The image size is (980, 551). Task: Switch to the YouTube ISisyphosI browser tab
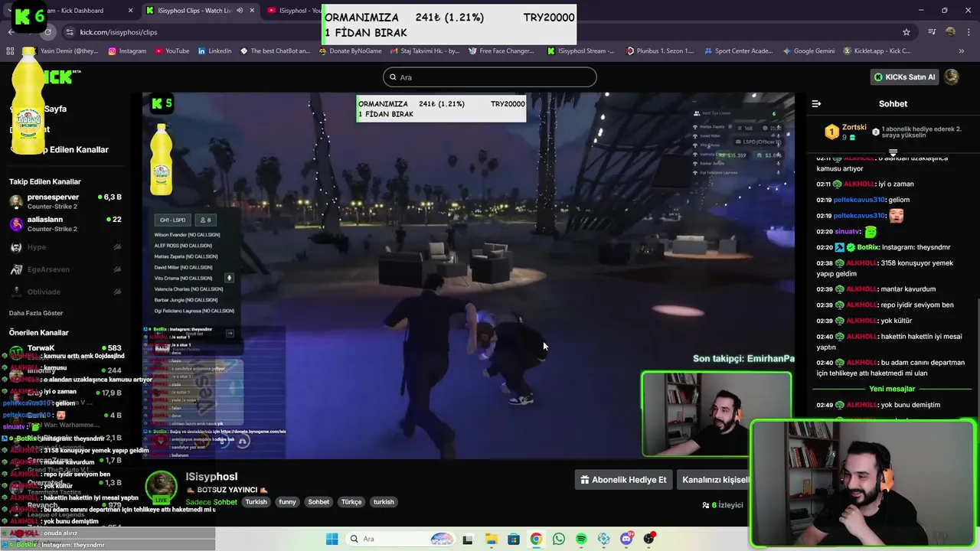pyautogui.click(x=295, y=11)
